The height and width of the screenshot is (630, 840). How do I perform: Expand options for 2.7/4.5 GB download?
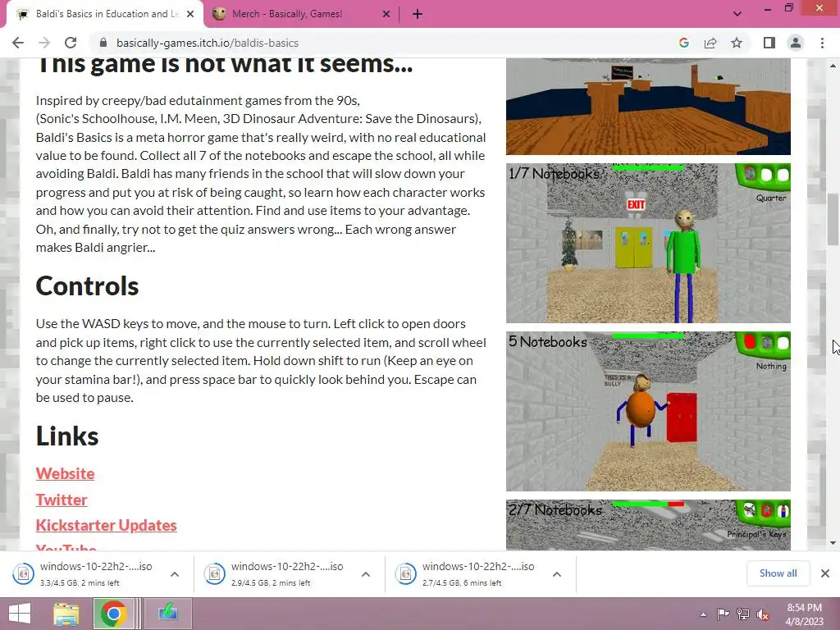point(557,574)
